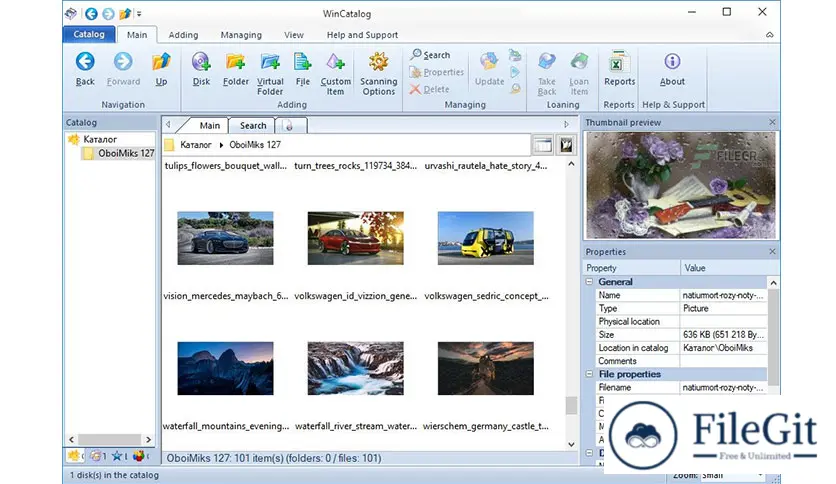The width and height of the screenshot is (836, 484).
Task: Click the Size property value cell
Action: 724,335
